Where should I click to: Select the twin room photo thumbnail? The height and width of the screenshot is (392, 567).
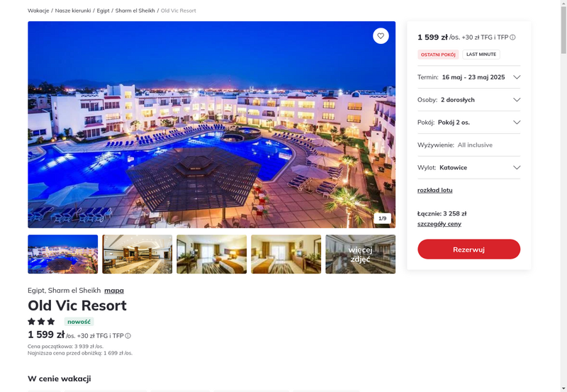pyautogui.click(x=286, y=254)
